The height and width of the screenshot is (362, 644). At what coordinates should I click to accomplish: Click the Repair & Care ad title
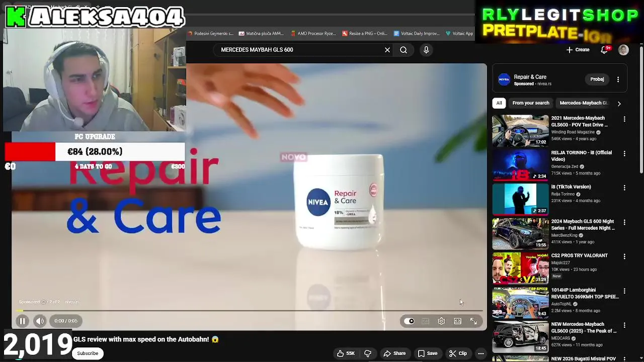(x=530, y=77)
